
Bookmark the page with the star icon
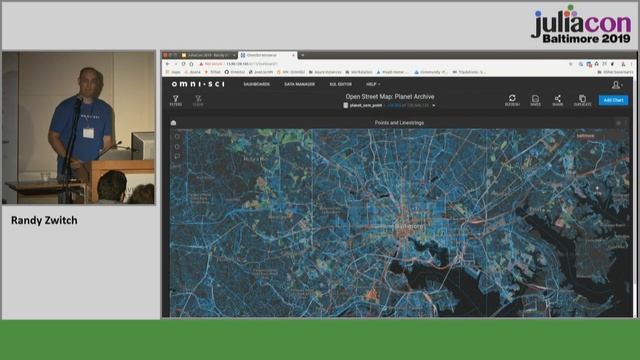point(571,64)
